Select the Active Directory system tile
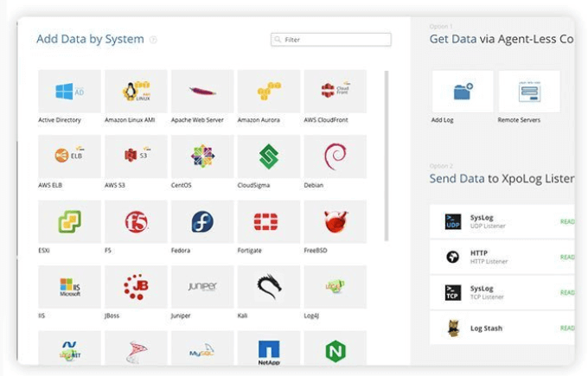This screenshot has width=588, height=376. pos(69,91)
